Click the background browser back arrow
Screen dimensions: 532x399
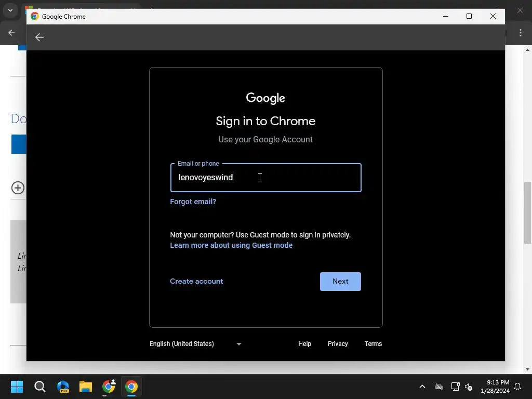(x=11, y=33)
